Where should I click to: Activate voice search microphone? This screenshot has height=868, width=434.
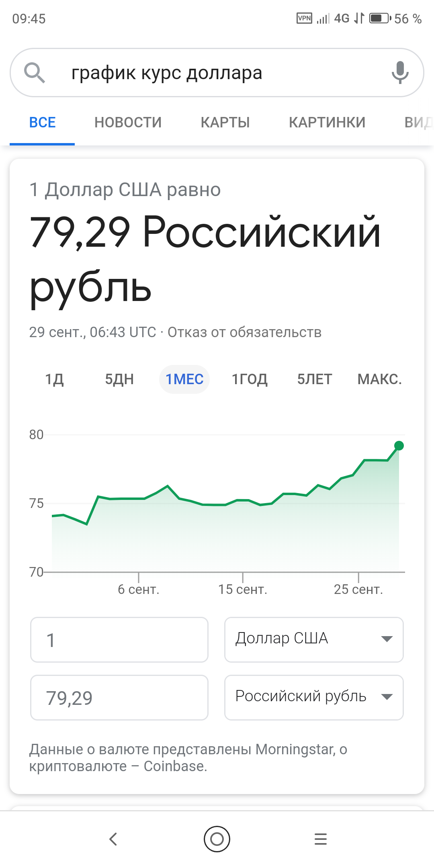point(400,72)
